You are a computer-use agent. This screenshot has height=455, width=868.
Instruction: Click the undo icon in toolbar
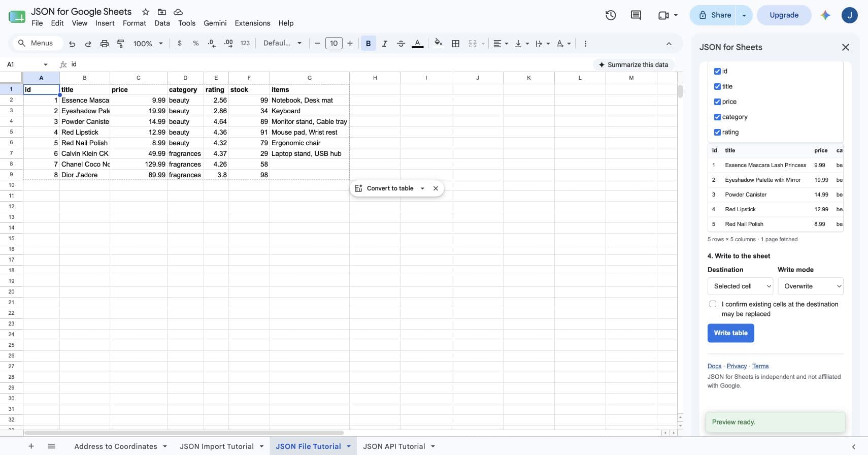pyautogui.click(x=72, y=44)
